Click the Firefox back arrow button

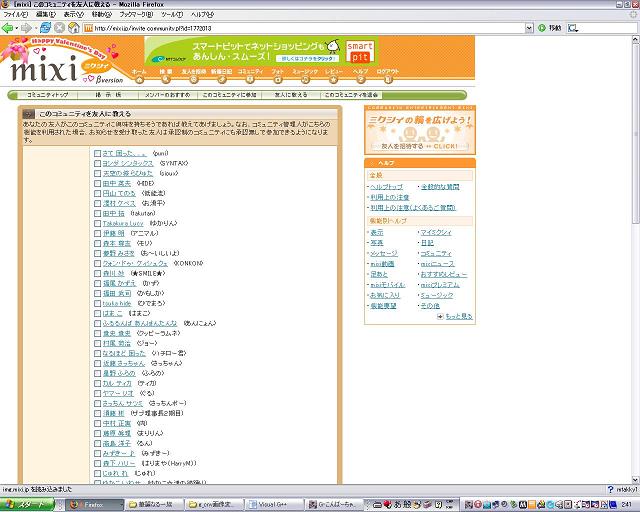tap(8, 28)
